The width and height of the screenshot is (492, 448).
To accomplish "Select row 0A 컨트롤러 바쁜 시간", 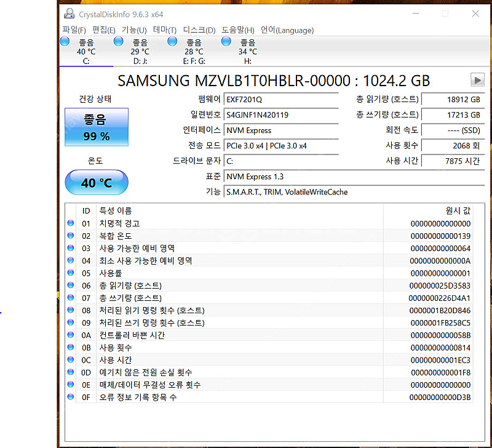I will [269, 335].
